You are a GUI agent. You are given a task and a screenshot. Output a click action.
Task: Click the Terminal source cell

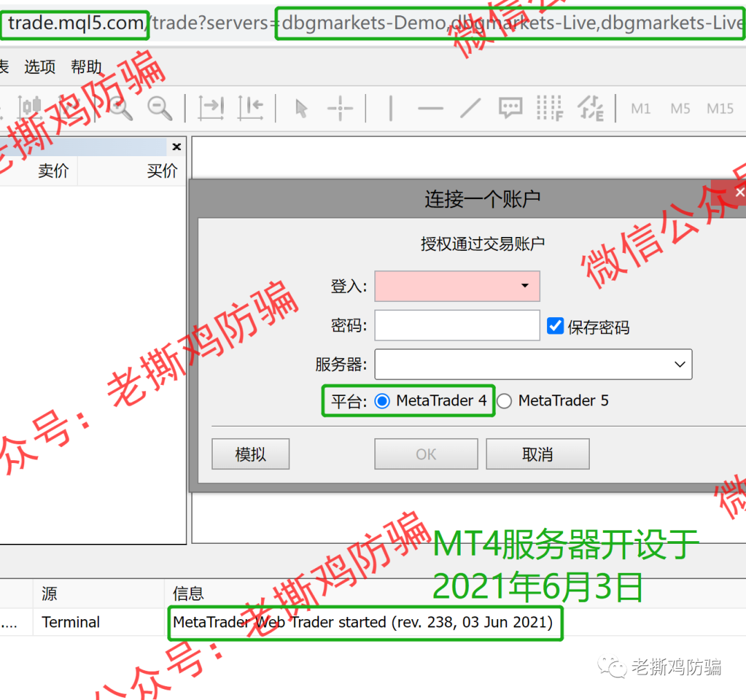click(71, 622)
